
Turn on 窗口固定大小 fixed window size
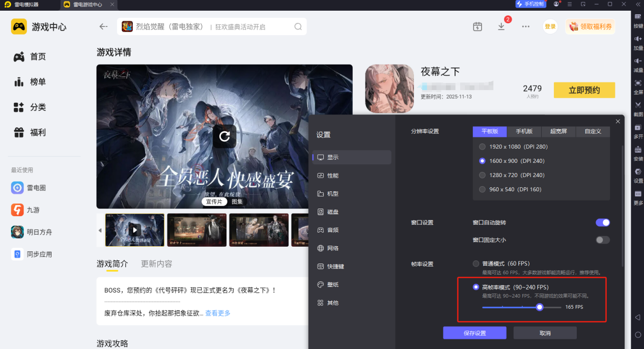(602, 240)
